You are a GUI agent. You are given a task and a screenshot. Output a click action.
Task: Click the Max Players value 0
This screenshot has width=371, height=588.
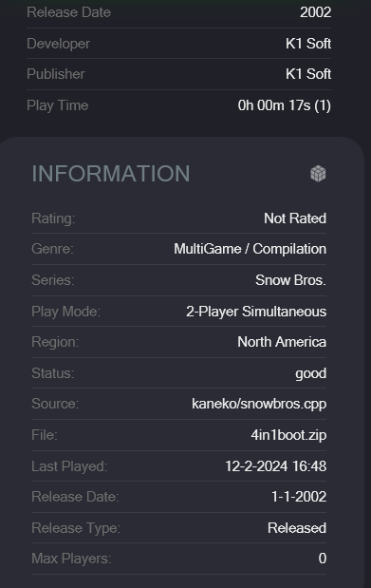point(323,559)
